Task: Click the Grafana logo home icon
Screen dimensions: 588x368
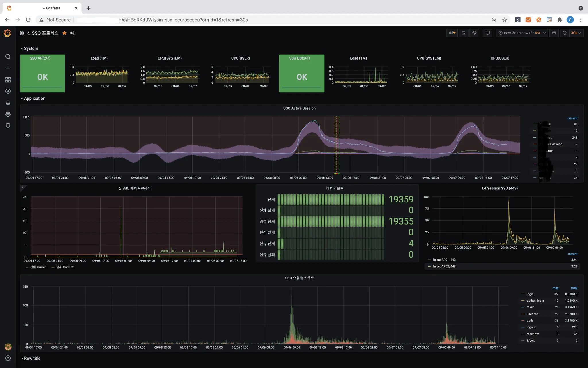Action: pyautogui.click(x=8, y=33)
